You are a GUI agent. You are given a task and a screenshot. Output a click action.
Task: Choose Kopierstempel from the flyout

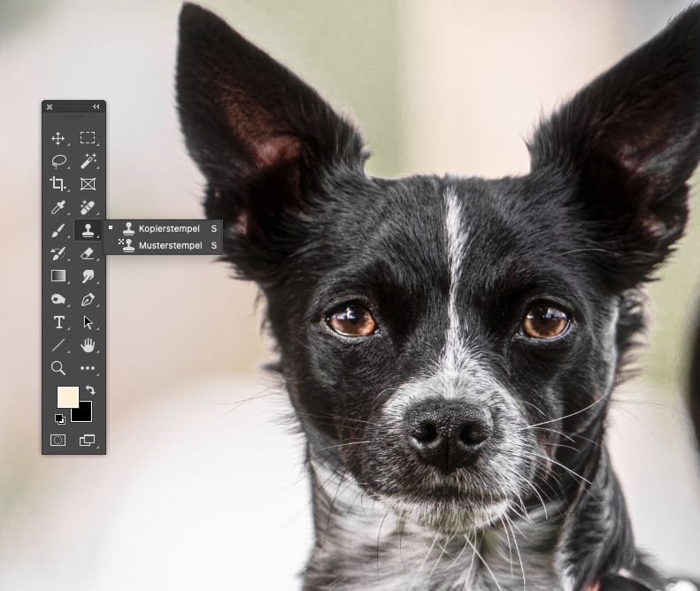[x=168, y=228]
